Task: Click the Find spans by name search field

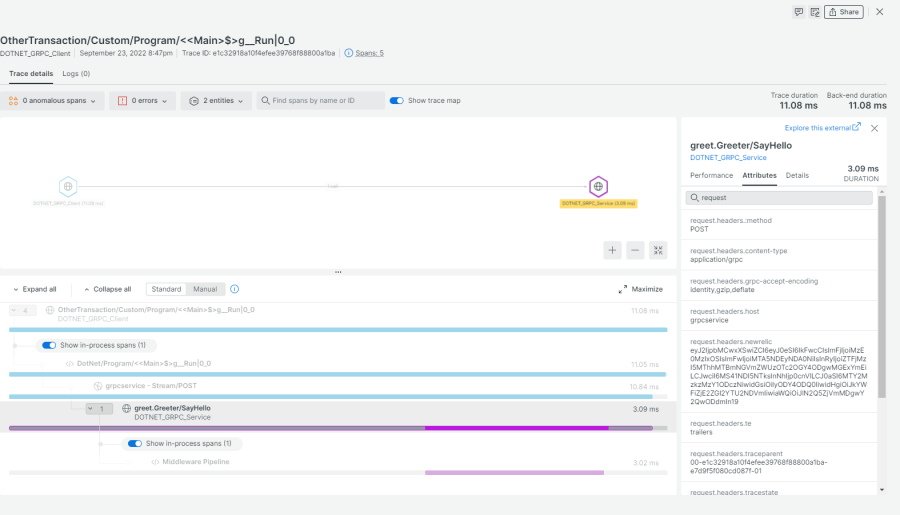Action: coord(321,101)
